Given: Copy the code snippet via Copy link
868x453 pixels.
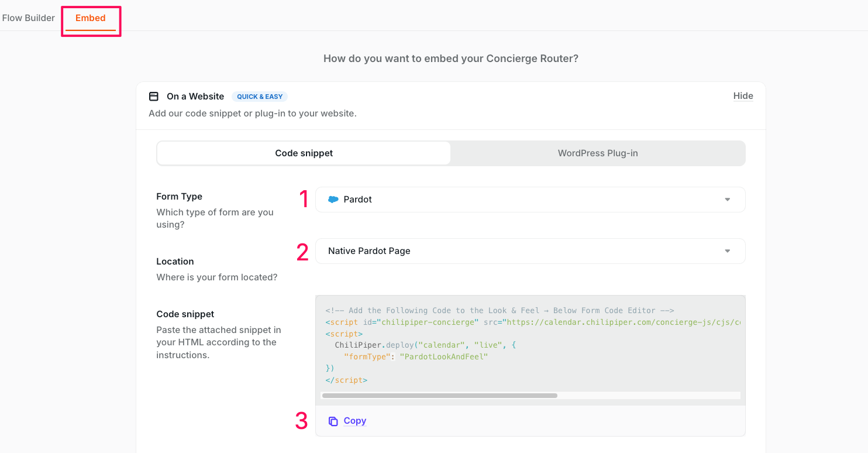Looking at the screenshot, I should pos(355,421).
